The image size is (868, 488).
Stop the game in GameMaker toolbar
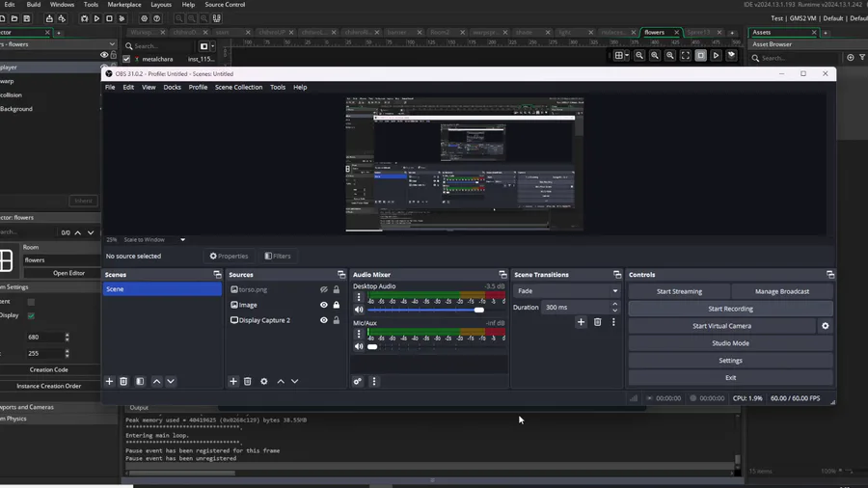tap(109, 18)
